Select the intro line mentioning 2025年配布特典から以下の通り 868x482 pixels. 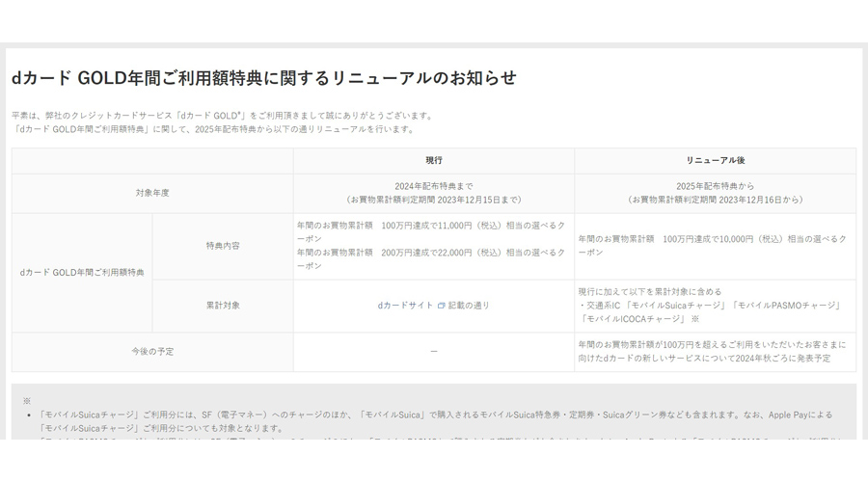point(213,129)
